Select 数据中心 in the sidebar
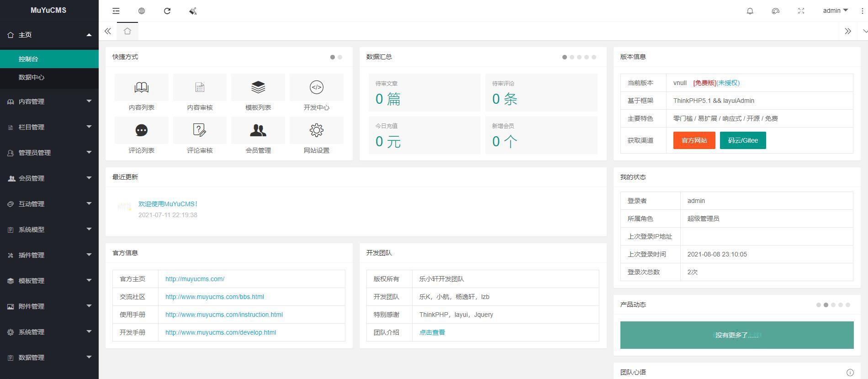Viewport: 868px width, 379px height. coord(32,77)
